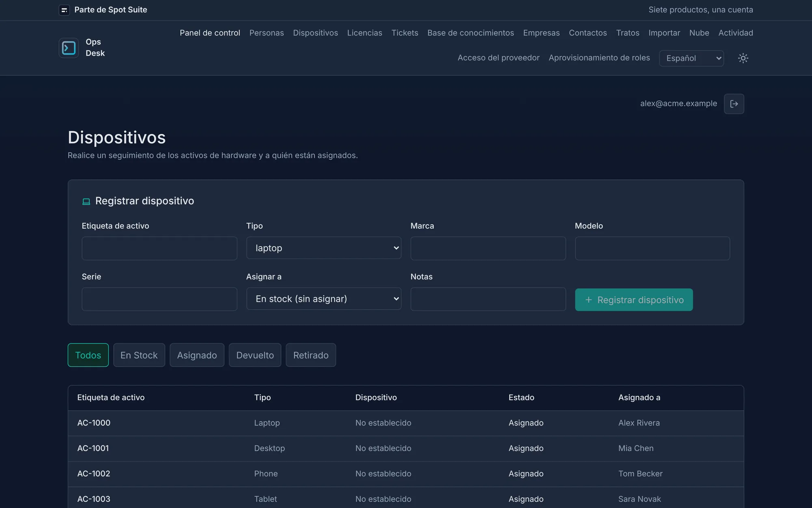This screenshot has width=812, height=508.
Task: Focus the Etiqueta de activo input field
Action: [x=159, y=248]
